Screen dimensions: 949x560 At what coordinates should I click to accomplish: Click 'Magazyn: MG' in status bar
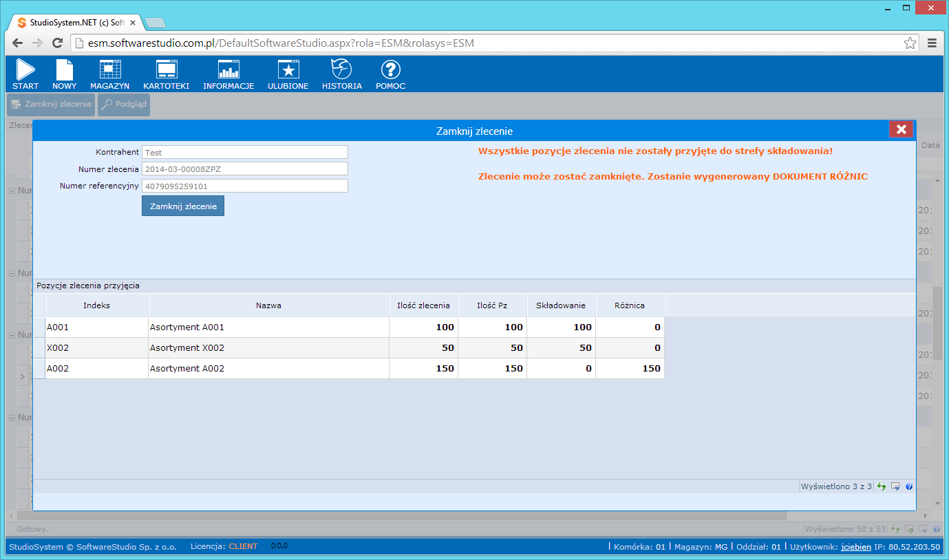(701, 547)
